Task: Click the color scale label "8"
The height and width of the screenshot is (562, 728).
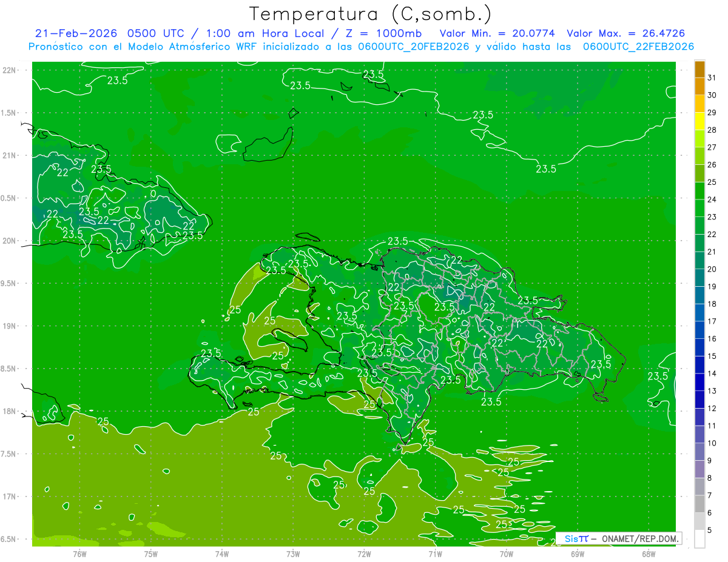Action: [x=710, y=478]
